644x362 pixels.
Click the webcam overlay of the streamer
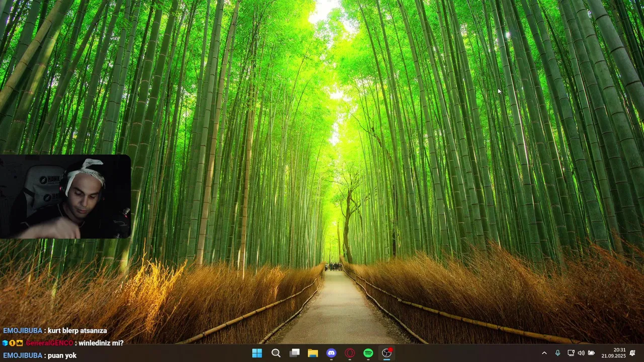click(65, 196)
